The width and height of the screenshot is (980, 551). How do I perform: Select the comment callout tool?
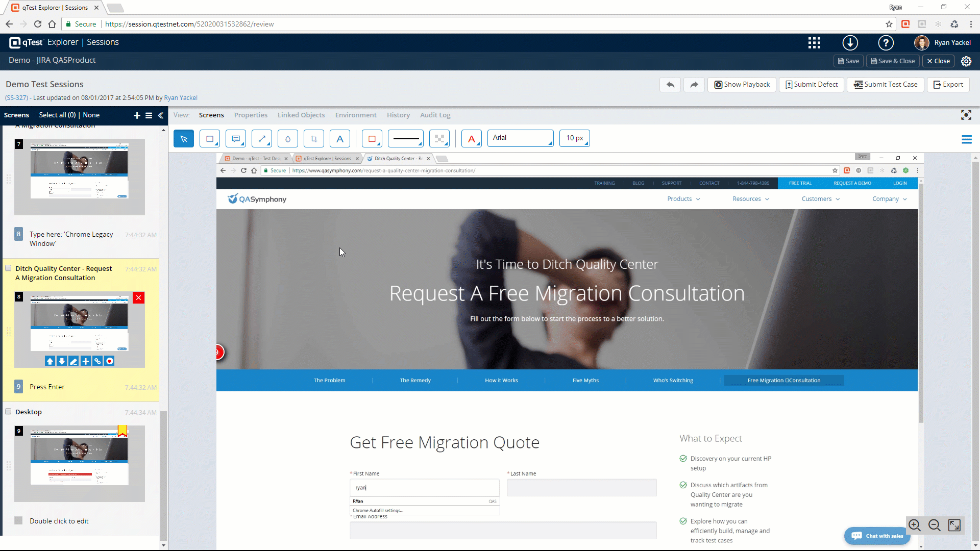pos(235,139)
